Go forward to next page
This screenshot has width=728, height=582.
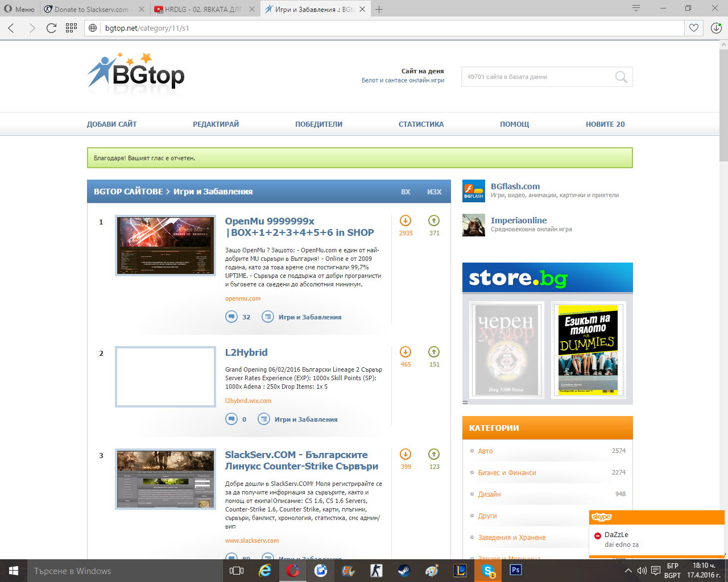pos(32,28)
